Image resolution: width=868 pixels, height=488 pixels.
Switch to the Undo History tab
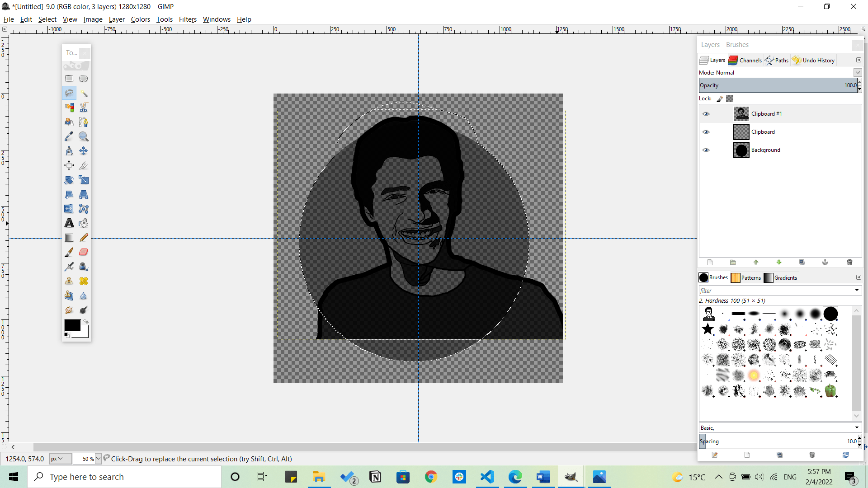813,60
